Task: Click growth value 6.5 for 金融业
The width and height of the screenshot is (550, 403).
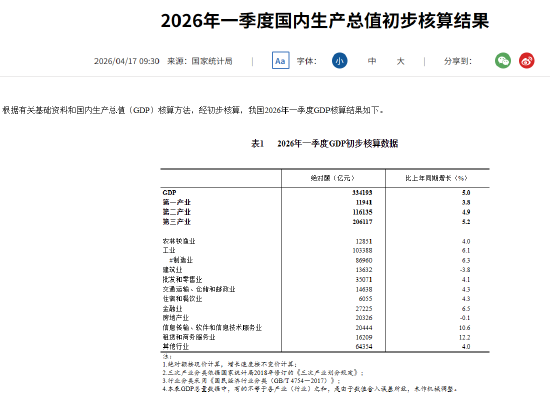Action: (466, 309)
